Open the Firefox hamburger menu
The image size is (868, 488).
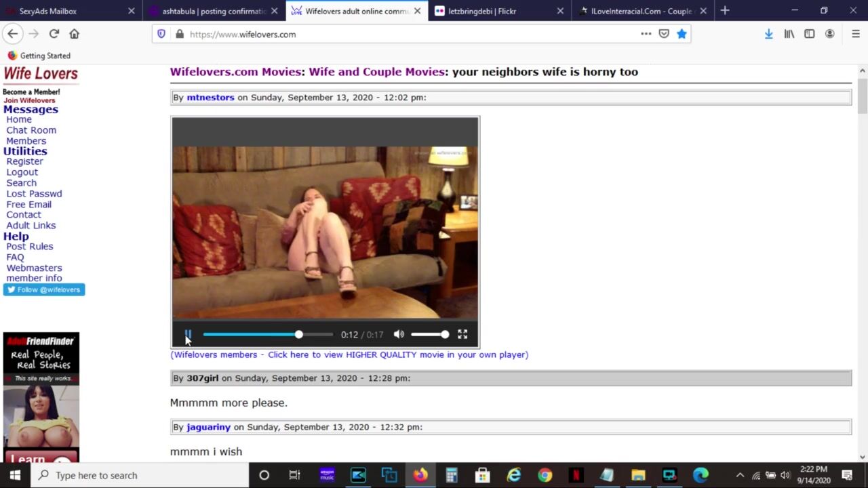[855, 34]
